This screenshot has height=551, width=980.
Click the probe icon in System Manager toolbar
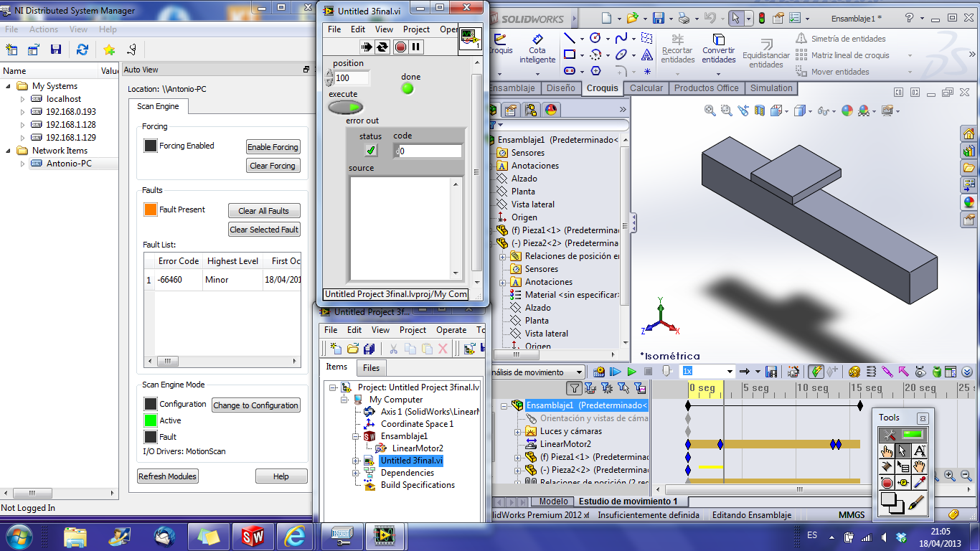[x=131, y=50]
